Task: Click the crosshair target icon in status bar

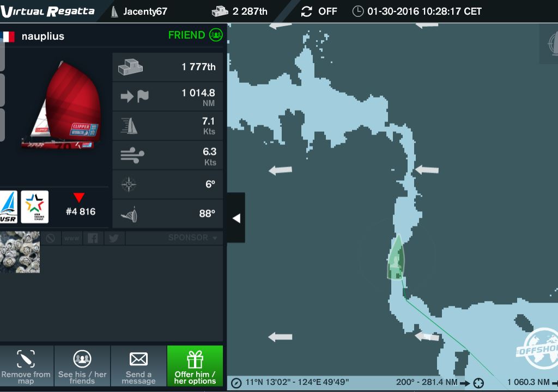Action: pos(478,383)
